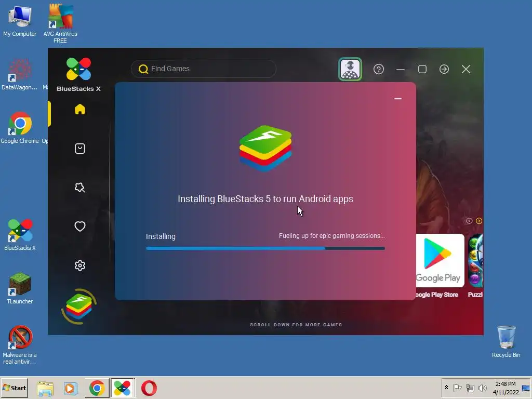The width and height of the screenshot is (532, 399).
Task: Open the help question mark icon
Action: tap(379, 69)
